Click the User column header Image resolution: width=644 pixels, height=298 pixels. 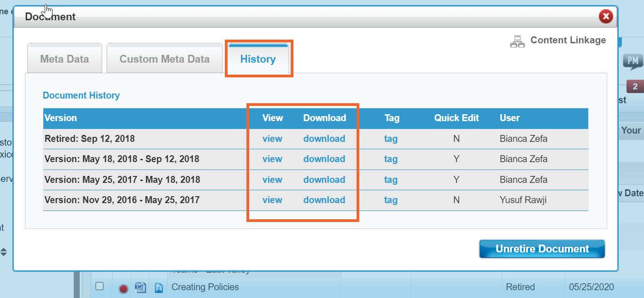[509, 118]
